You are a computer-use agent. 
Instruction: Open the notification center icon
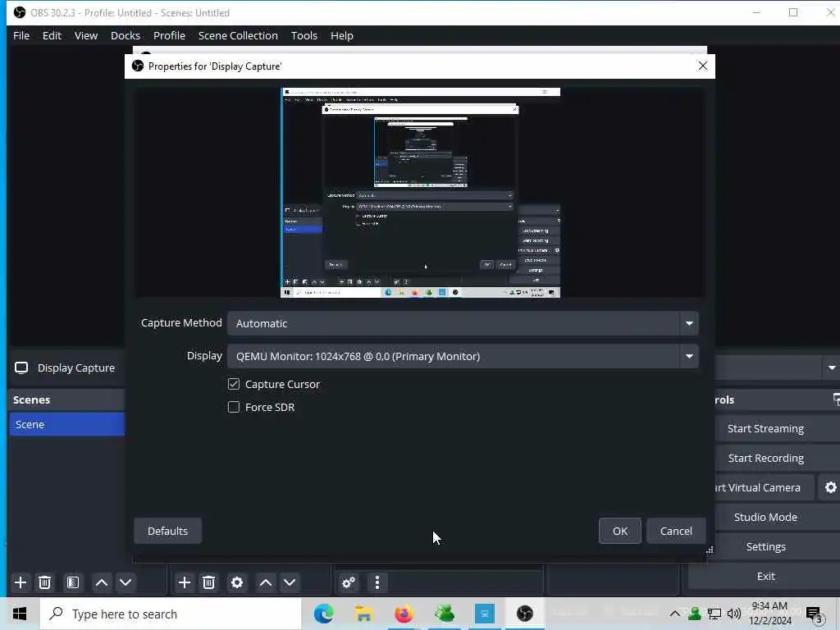pos(815,614)
